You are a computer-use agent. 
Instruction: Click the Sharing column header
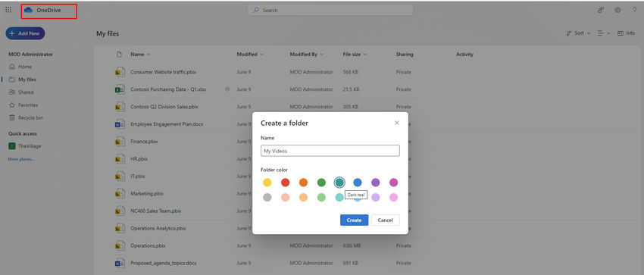pyautogui.click(x=404, y=55)
